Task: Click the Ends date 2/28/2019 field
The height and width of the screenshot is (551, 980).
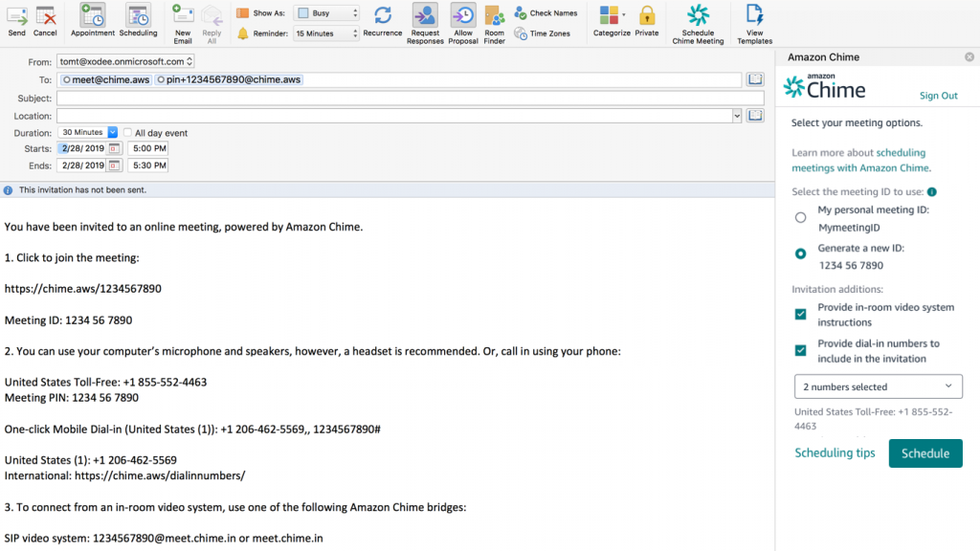Action: tap(82, 165)
